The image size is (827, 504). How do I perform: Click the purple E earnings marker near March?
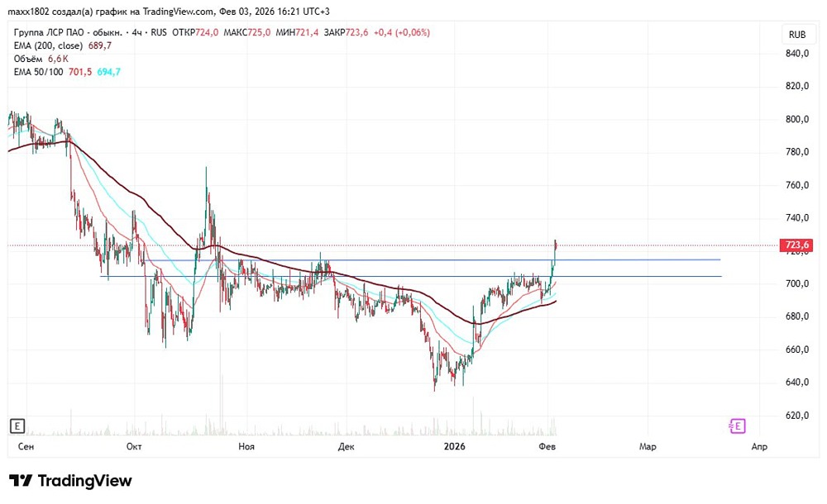click(x=737, y=426)
